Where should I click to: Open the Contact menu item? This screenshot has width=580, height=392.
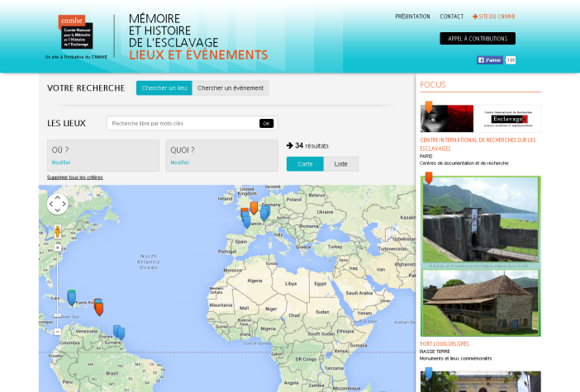point(452,17)
